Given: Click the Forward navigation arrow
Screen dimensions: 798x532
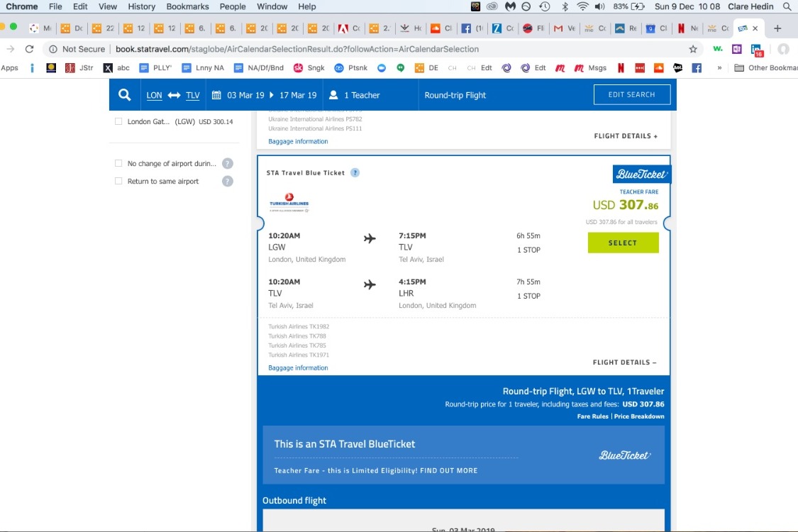Looking at the screenshot, I should coord(10,49).
